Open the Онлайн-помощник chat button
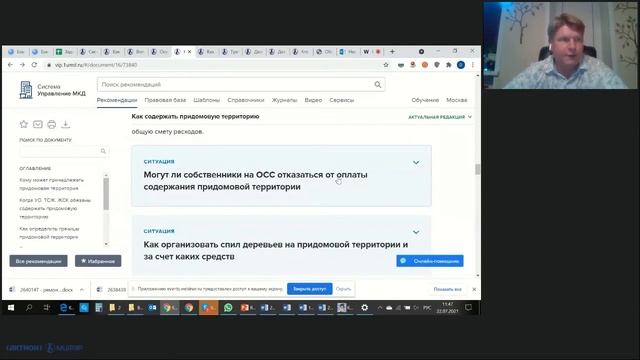The height and width of the screenshot is (360, 640). pos(430,261)
